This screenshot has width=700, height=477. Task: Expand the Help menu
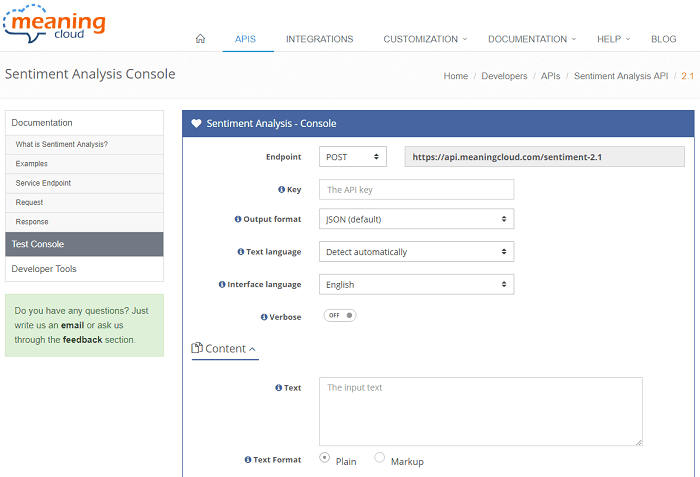613,39
